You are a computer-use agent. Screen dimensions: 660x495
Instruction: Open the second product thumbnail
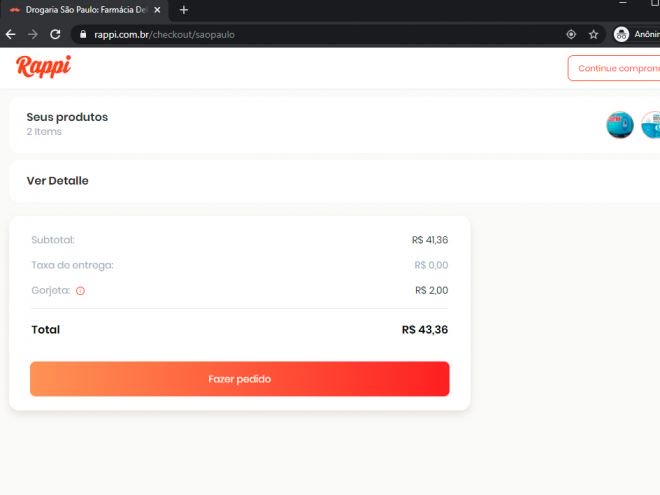tap(651, 125)
